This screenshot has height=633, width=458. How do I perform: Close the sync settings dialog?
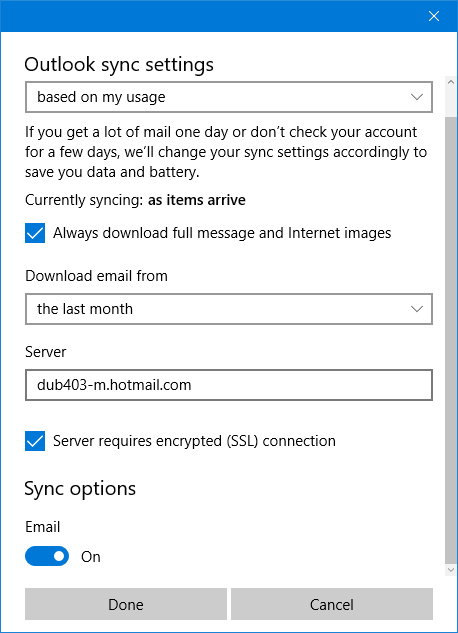tap(434, 16)
